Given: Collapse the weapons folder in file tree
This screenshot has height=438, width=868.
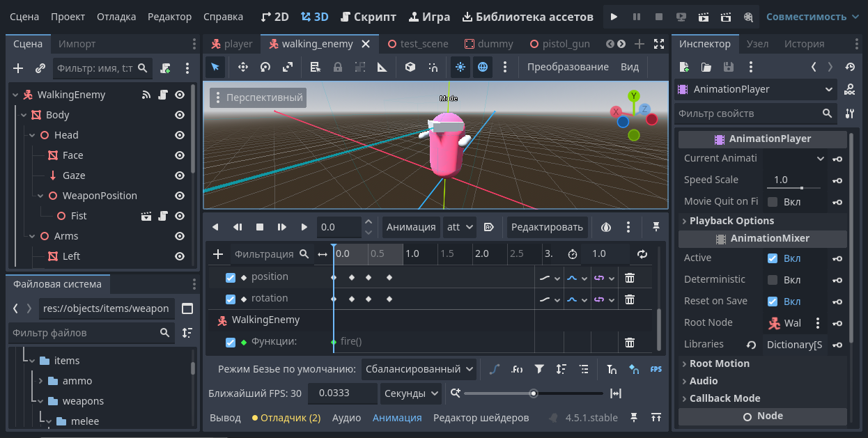Looking at the screenshot, I should 40,401.
